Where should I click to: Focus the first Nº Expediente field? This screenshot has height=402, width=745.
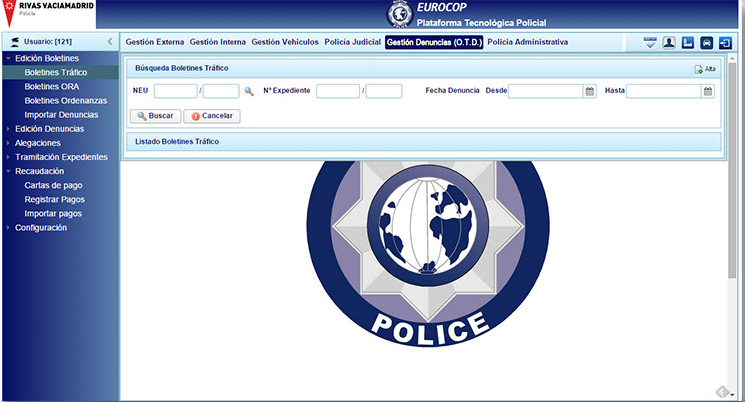(338, 91)
